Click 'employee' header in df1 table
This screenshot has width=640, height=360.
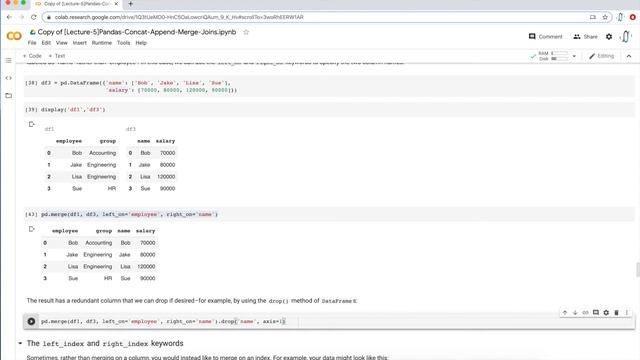tap(69, 141)
